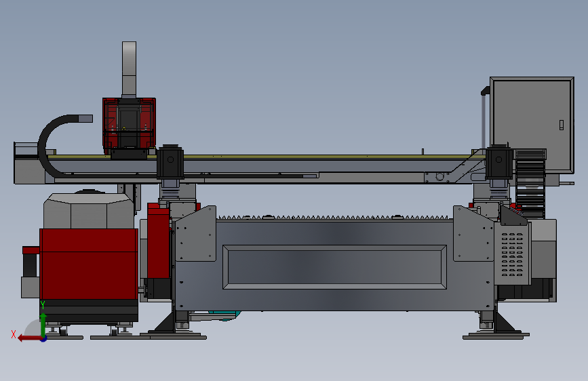Select the teal component under the machine bed
This screenshot has height=381, width=588.
[x=224, y=315]
